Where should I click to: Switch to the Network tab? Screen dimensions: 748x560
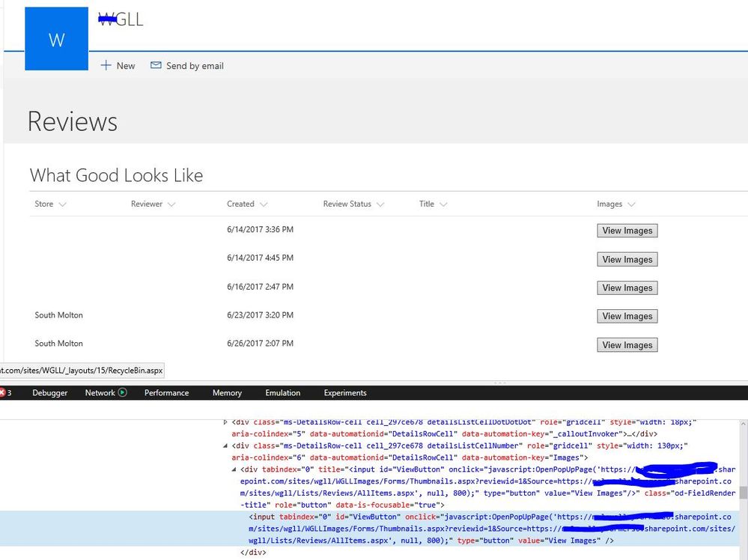(x=100, y=392)
